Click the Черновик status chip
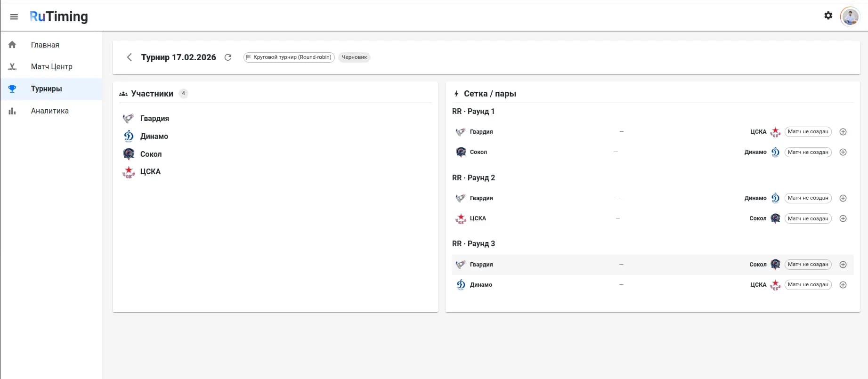 354,57
